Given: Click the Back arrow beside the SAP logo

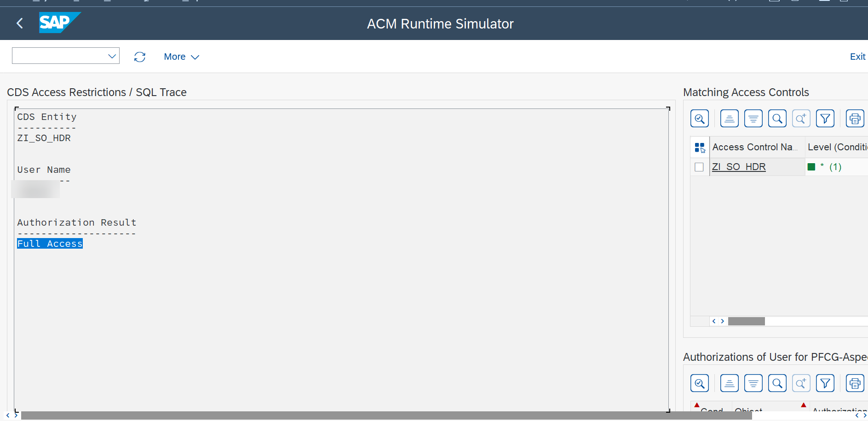Looking at the screenshot, I should pyautogui.click(x=20, y=23).
